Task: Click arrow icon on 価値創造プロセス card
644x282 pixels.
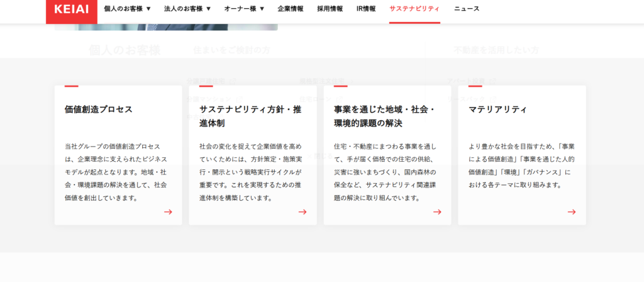Action: click(x=168, y=212)
